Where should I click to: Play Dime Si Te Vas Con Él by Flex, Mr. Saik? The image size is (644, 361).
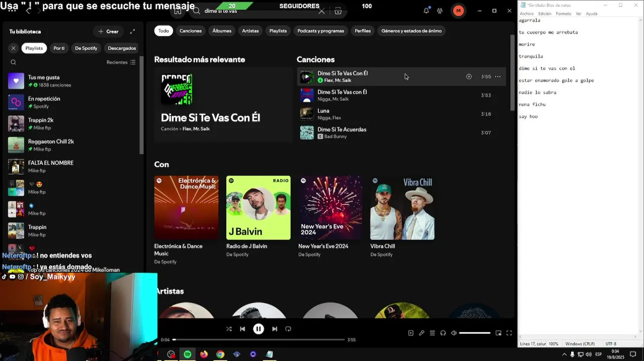click(x=307, y=77)
